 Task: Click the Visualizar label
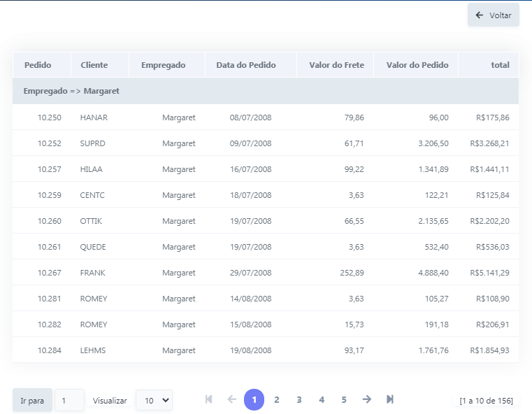pyautogui.click(x=110, y=401)
